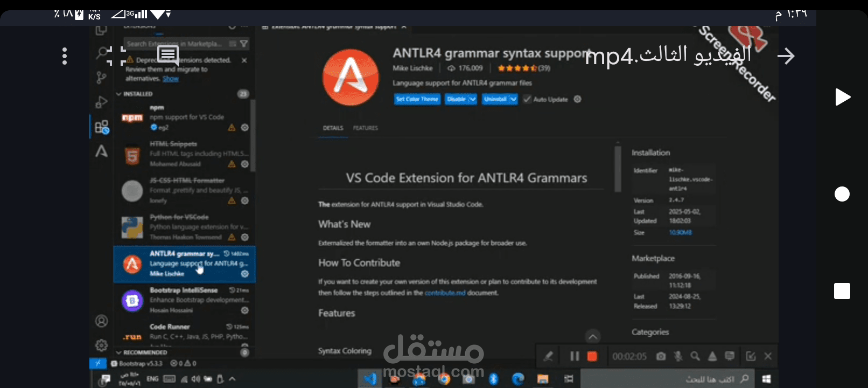Open gear menu for ANTLR4 extension row
Viewport: 868px width, 388px height.
[244, 274]
